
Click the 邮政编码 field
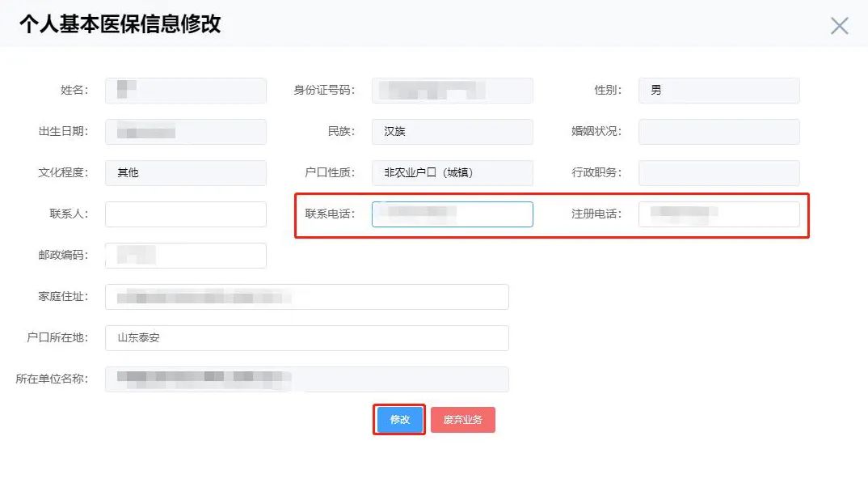186,256
